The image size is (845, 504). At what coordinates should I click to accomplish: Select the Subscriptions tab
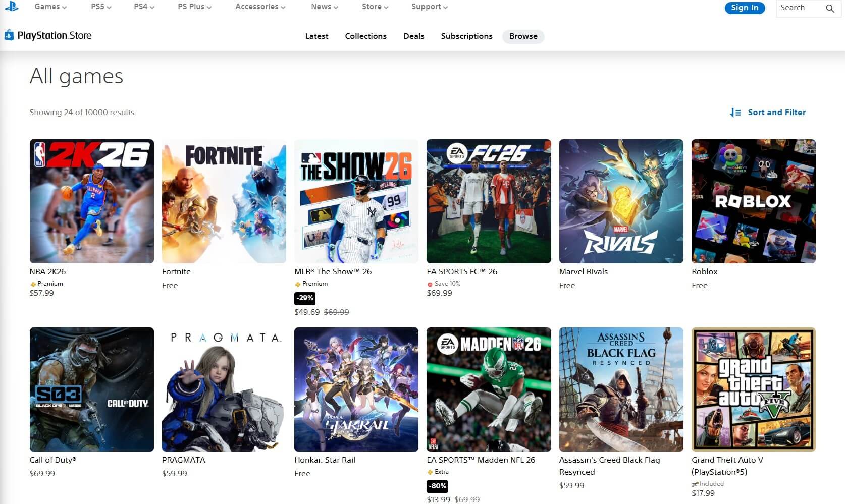466,36
